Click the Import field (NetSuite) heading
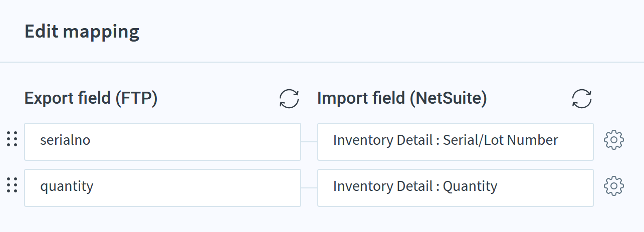644x232 pixels. pyautogui.click(x=402, y=99)
